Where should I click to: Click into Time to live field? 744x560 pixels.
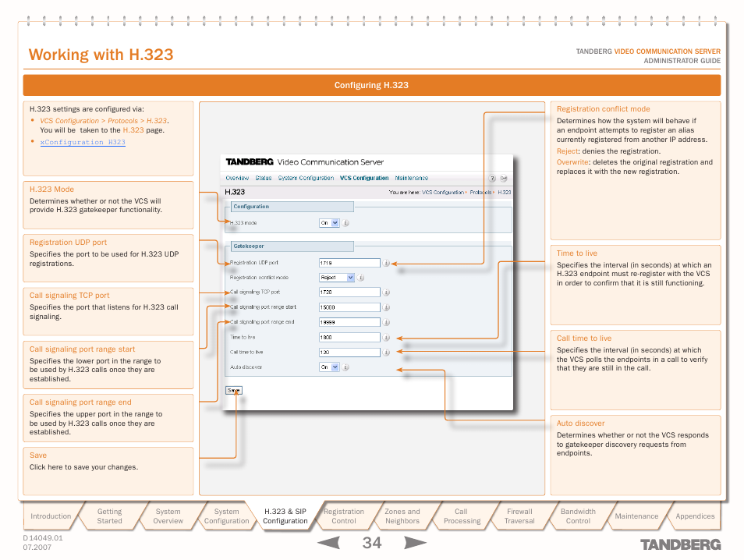[x=349, y=338]
